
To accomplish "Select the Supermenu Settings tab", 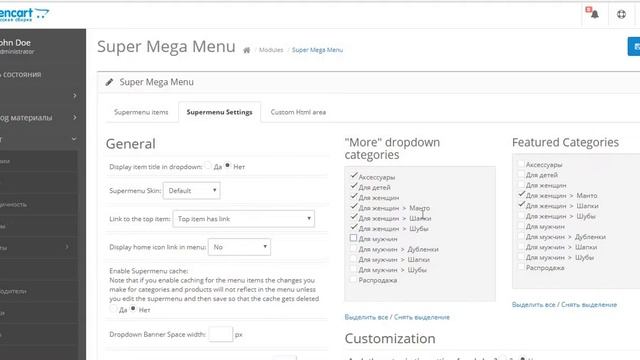I will point(220,112).
